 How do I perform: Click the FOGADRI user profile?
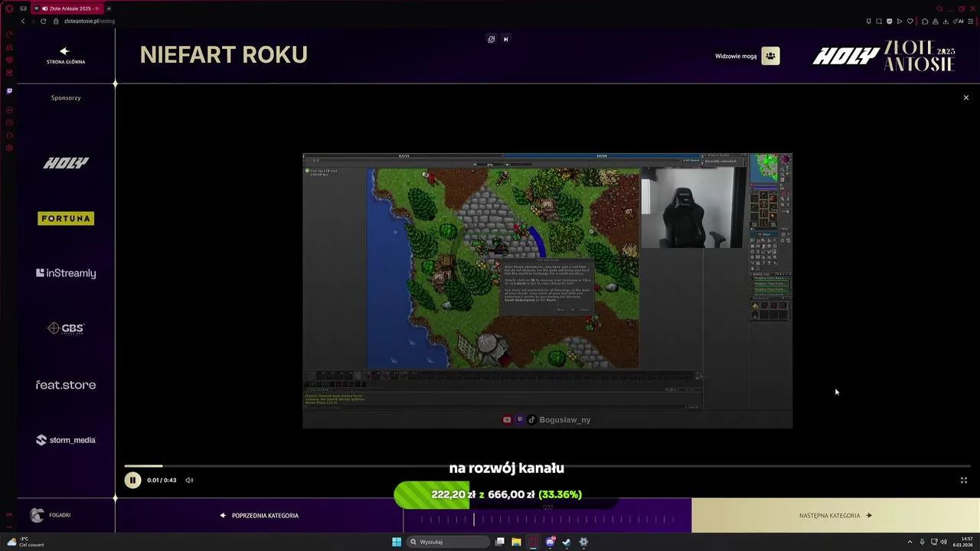point(51,515)
